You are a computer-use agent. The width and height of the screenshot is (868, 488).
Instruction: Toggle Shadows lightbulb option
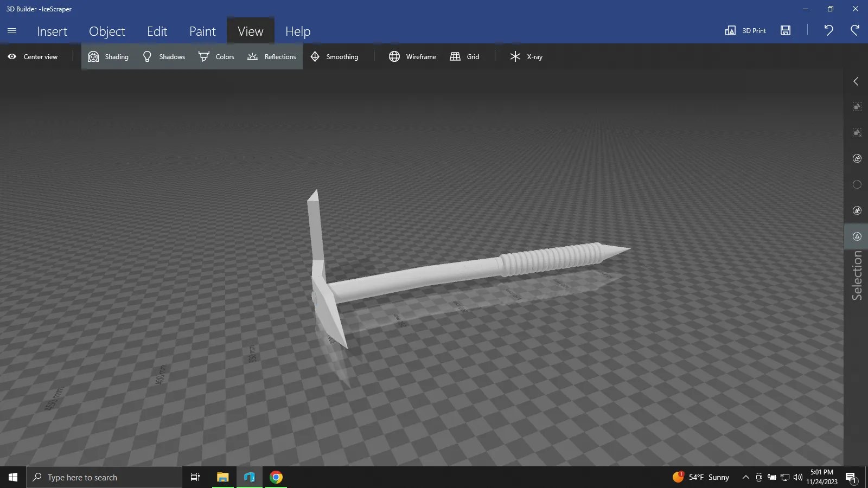pos(163,56)
